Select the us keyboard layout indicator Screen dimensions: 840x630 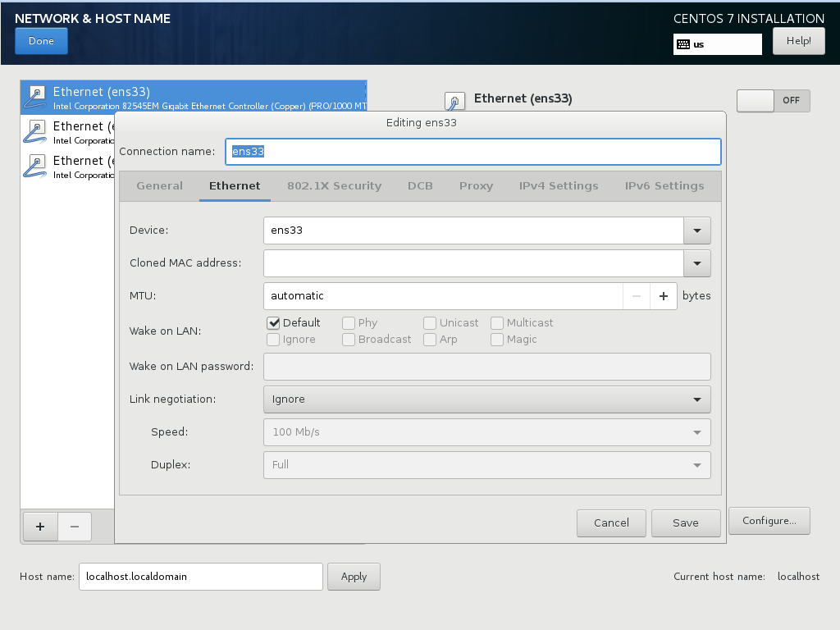[x=717, y=44]
